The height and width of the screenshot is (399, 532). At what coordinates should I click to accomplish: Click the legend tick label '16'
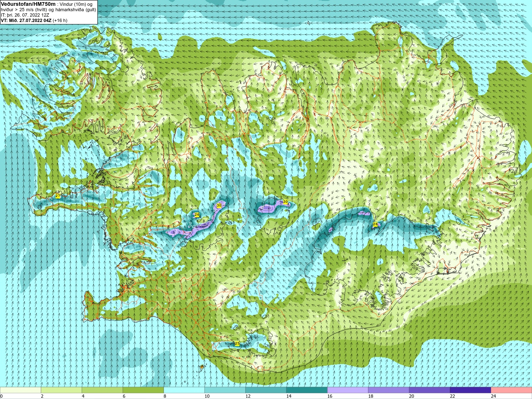[330, 396]
